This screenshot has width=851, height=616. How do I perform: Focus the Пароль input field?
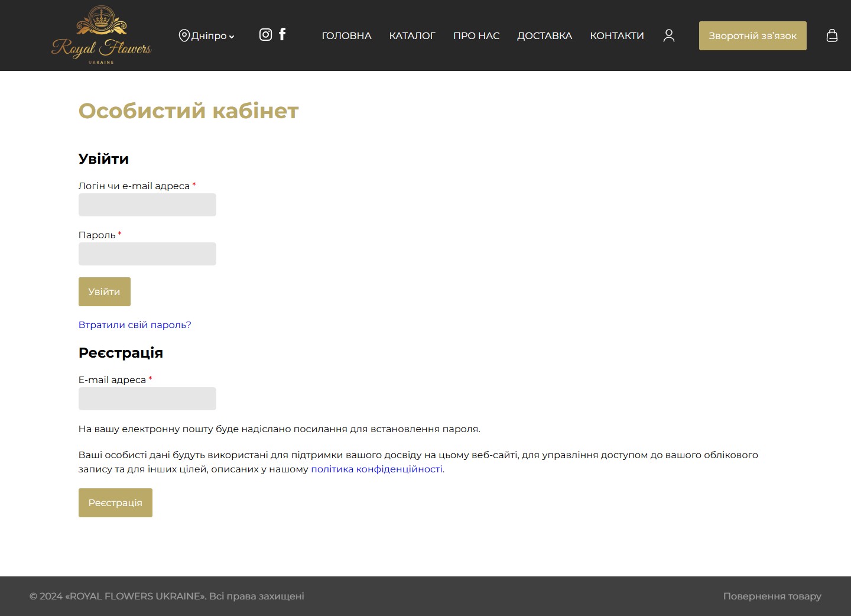[147, 254]
